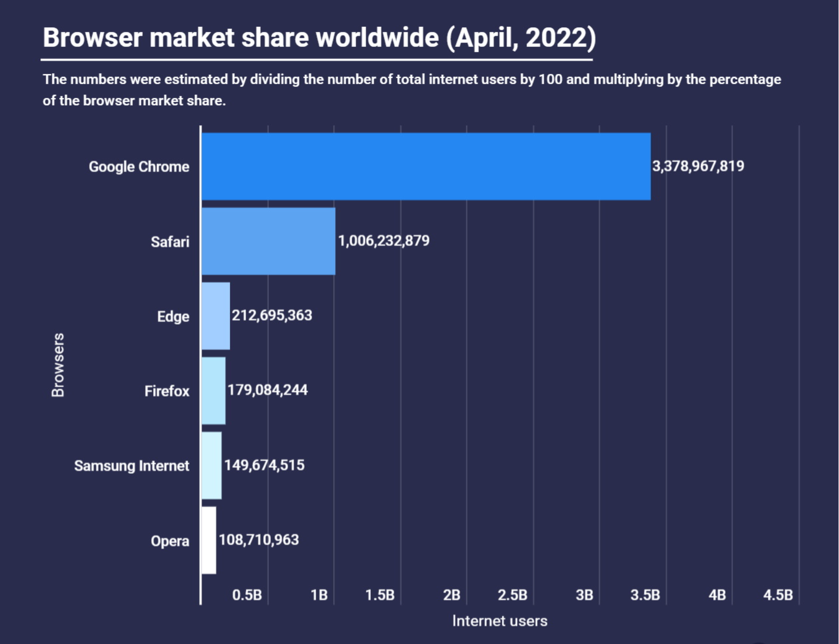Click the value '212,695,363' next to Edge
The image size is (839, 644).
pyautogui.click(x=272, y=315)
